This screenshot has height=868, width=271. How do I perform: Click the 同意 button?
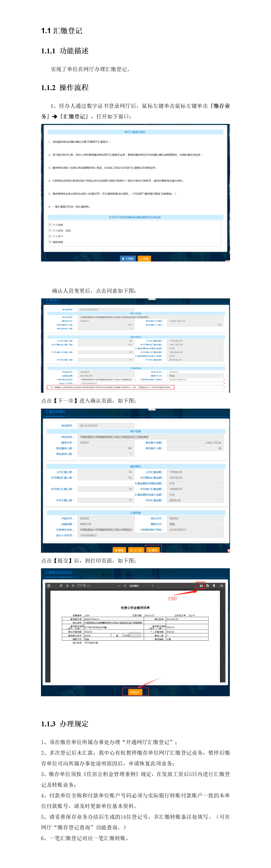pos(144,259)
